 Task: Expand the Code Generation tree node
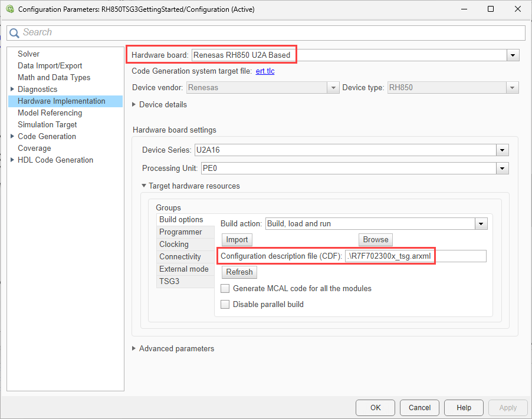(12, 137)
